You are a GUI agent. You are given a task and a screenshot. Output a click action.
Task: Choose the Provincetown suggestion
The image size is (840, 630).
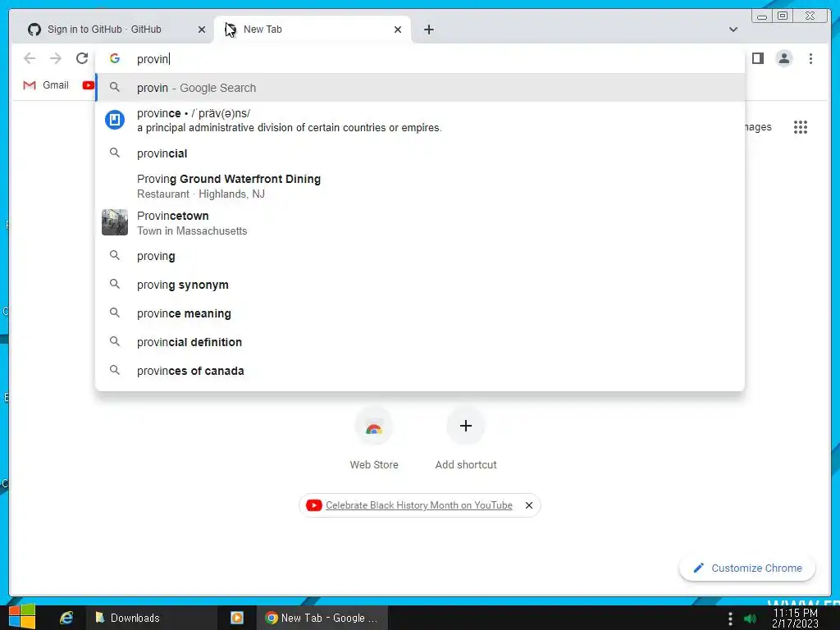pos(420,223)
